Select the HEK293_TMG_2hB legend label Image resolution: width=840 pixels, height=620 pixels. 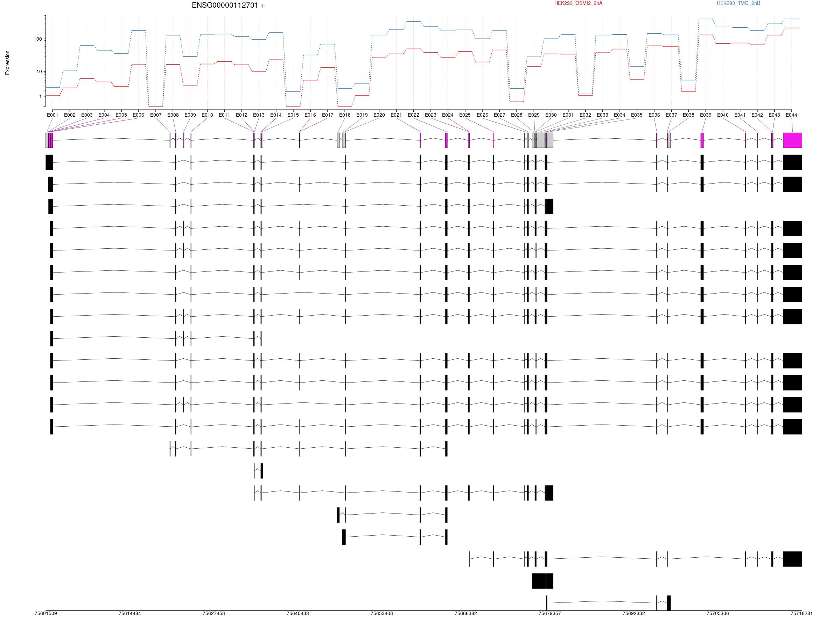[x=738, y=4]
